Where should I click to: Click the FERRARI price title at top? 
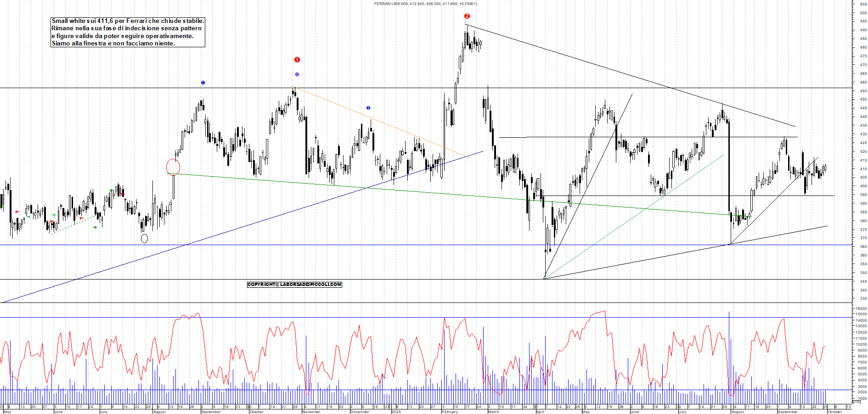click(x=425, y=4)
